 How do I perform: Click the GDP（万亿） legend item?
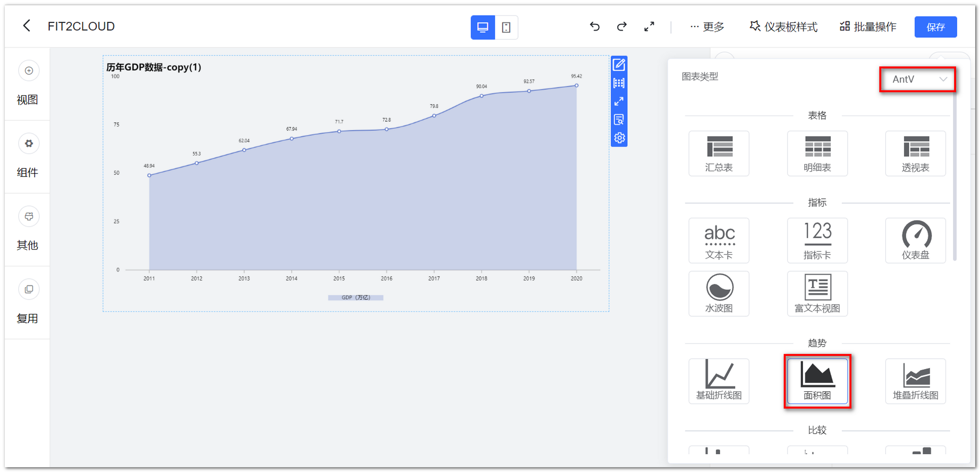point(355,297)
